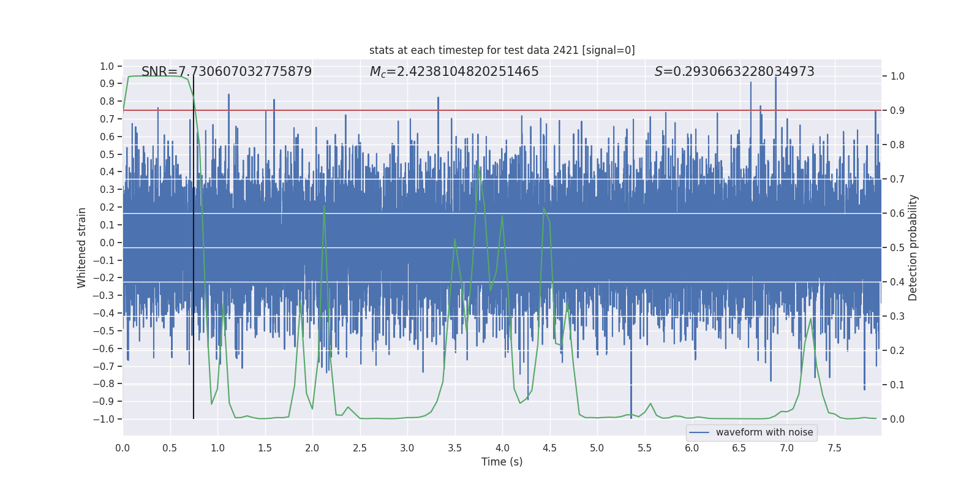Select the 0.0 tick on the Whitened strain axis
The width and height of the screenshot is (980, 490).
[107, 243]
